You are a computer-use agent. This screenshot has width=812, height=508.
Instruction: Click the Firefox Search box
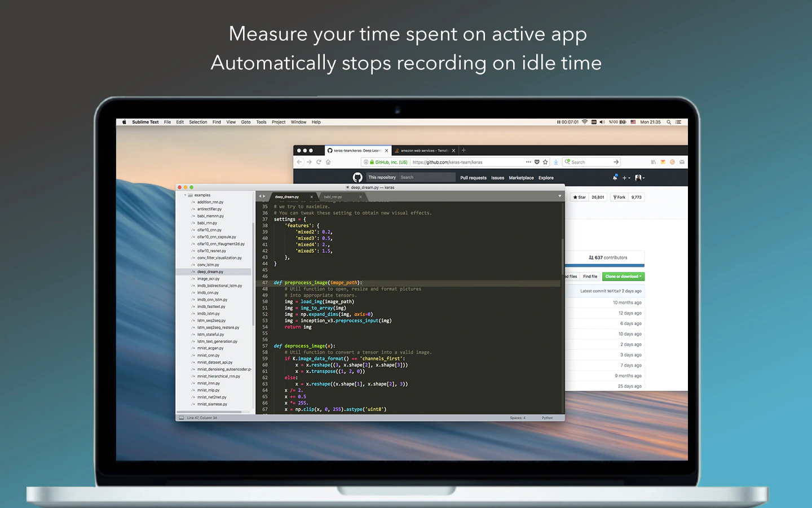pos(590,162)
